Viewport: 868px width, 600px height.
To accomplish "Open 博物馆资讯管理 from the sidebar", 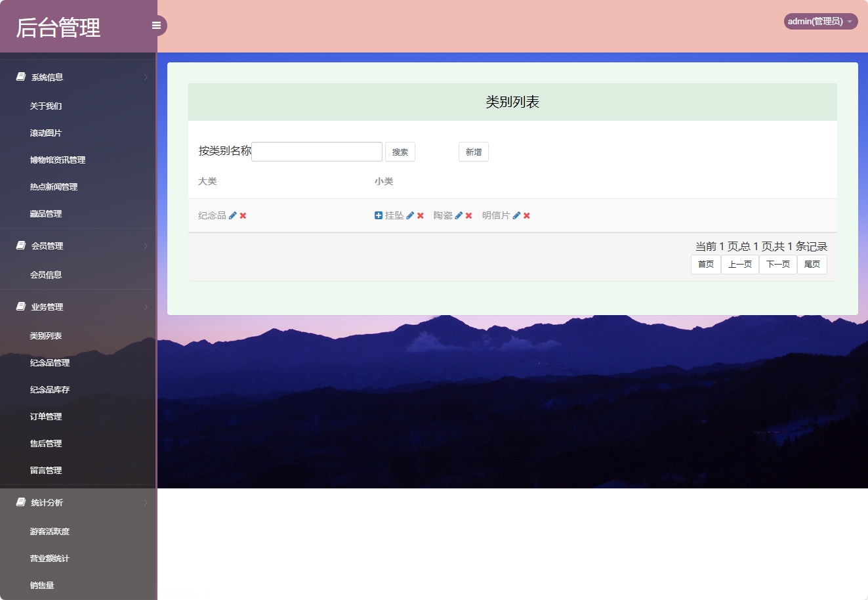I will click(58, 160).
